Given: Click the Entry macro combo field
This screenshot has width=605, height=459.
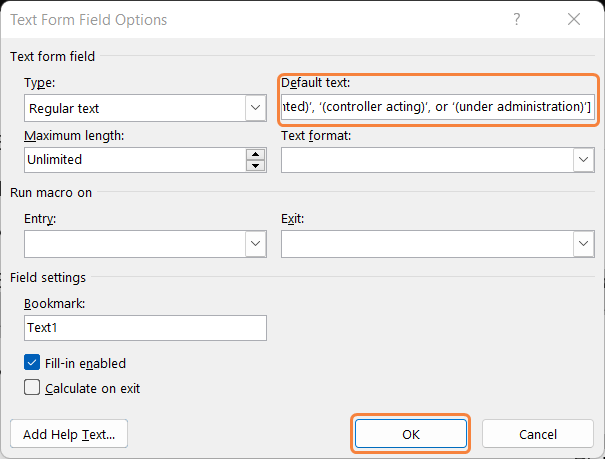Looking at the screenshot, I should (x=135, y=244).
